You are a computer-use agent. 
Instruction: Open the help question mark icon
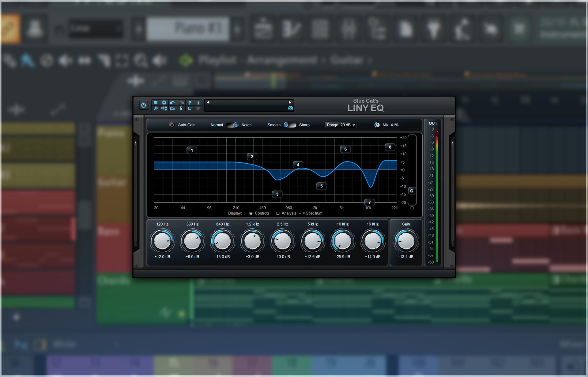pyautogui.click(x=190, y=103)
